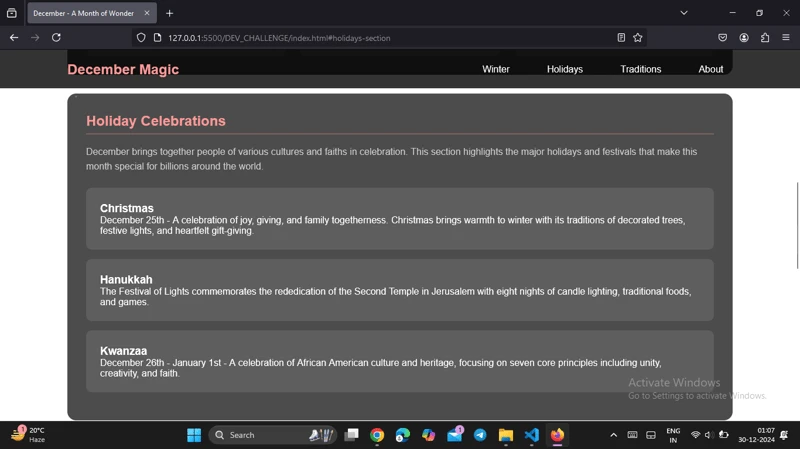Open a new tab with plus button
800x449 pixels.
170,13
